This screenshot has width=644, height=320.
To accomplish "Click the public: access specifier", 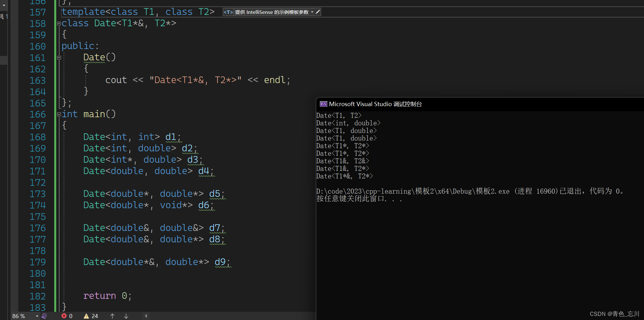I will (80, 46).
